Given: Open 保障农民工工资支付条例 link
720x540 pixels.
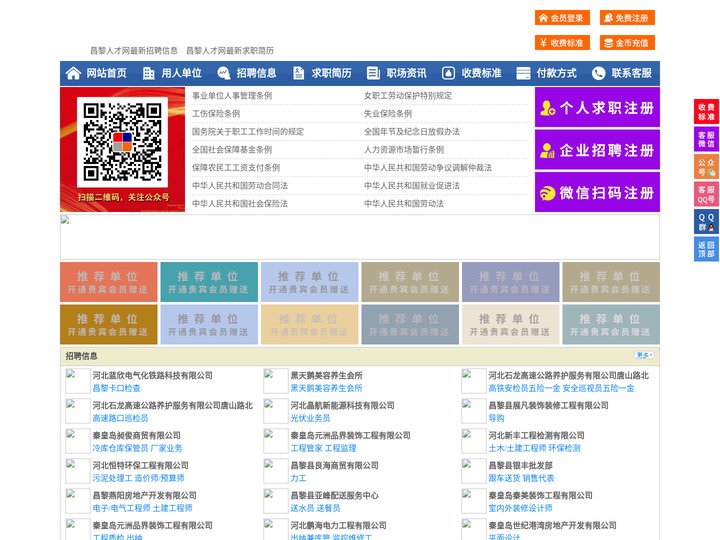Looking at the screenshot, I should click(236, 168).
